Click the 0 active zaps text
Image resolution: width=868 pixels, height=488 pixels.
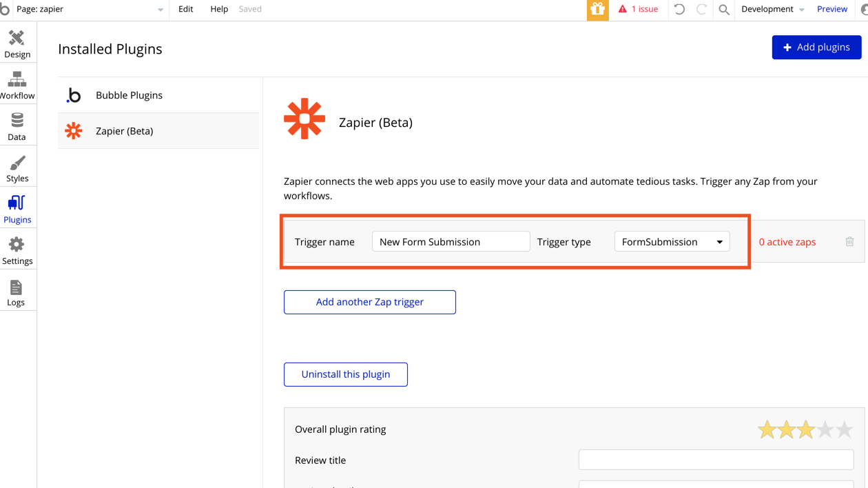(x=787, y=242)
